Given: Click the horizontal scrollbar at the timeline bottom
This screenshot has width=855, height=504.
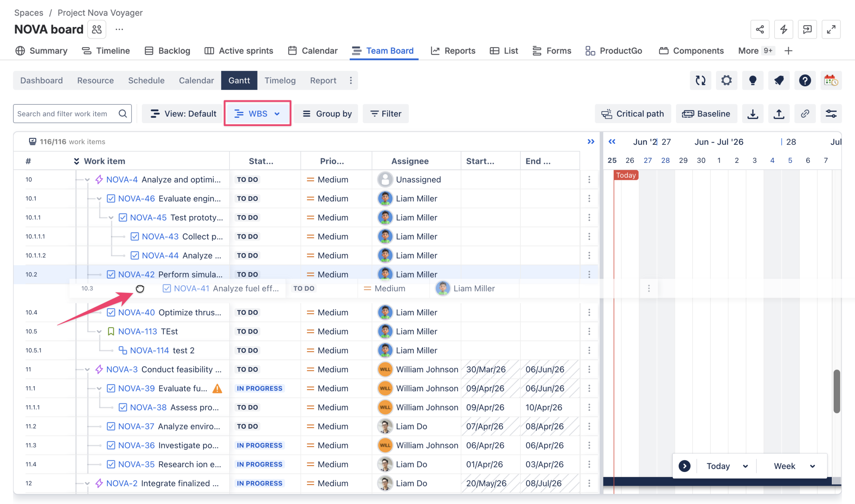Looking at the screenshot, I should click(x=717, y=481).
